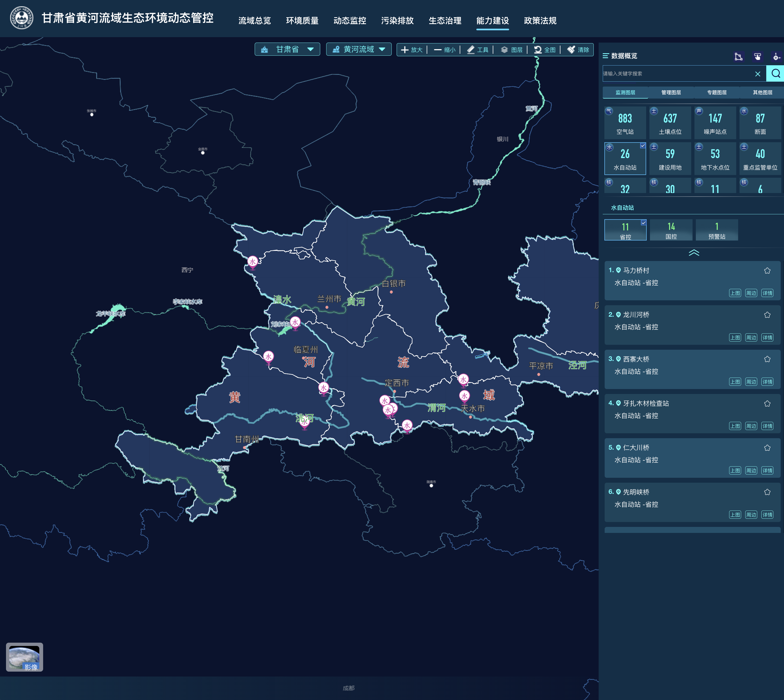Click the search magnifier button
Viewport: 784px width, 700px height.
coord(775,73)
